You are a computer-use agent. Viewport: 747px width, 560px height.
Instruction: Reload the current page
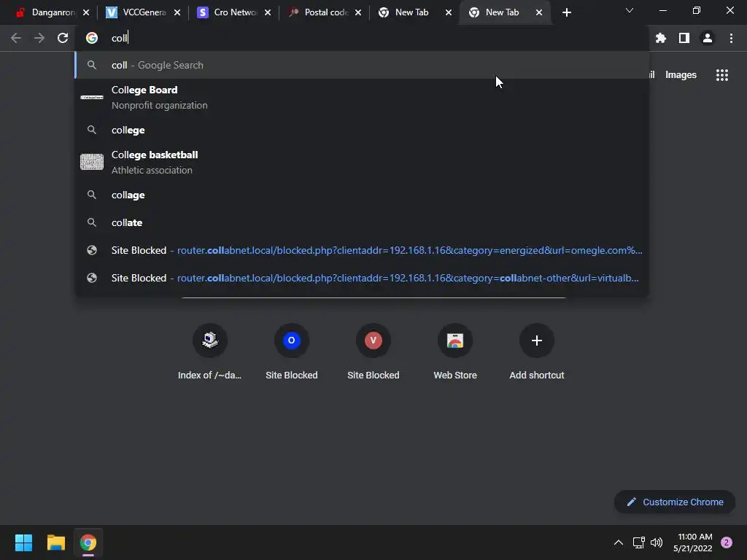(63, 38)
